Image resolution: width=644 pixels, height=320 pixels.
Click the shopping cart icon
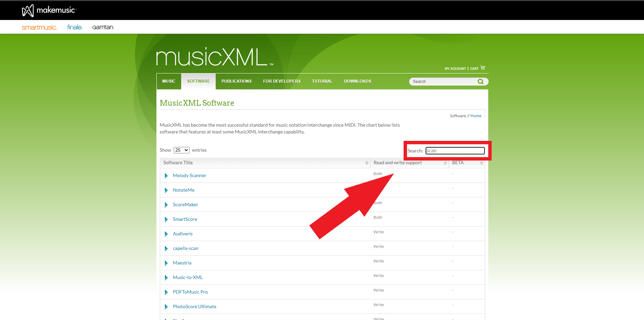click(482, 68)
